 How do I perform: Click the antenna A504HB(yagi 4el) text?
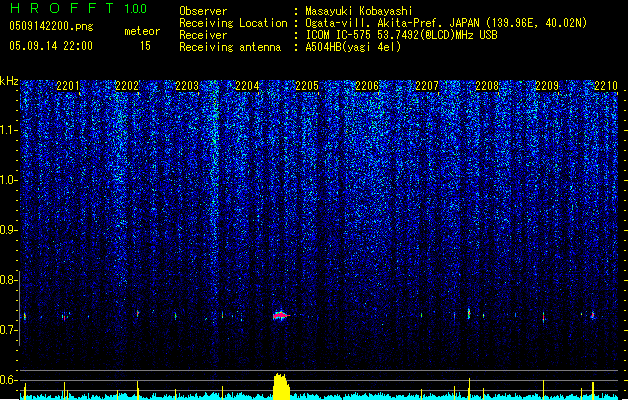coord(353,47)
